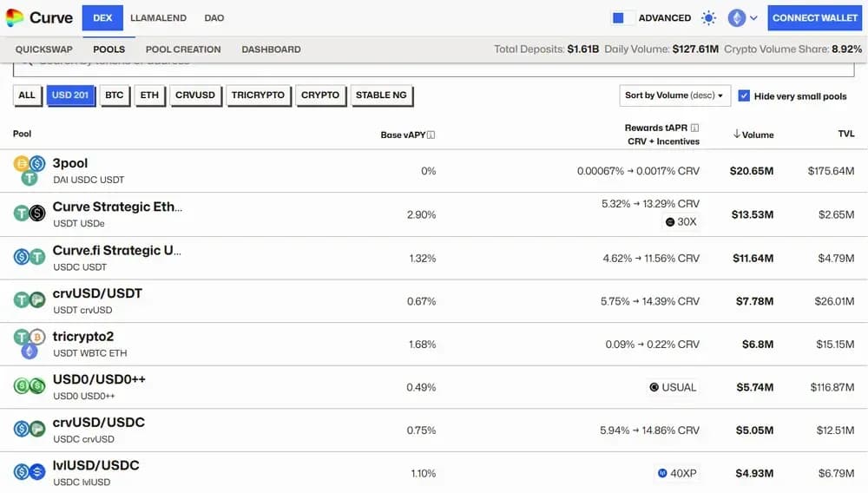
Task: Open POOL CREATION page
Action: [183, 49]
